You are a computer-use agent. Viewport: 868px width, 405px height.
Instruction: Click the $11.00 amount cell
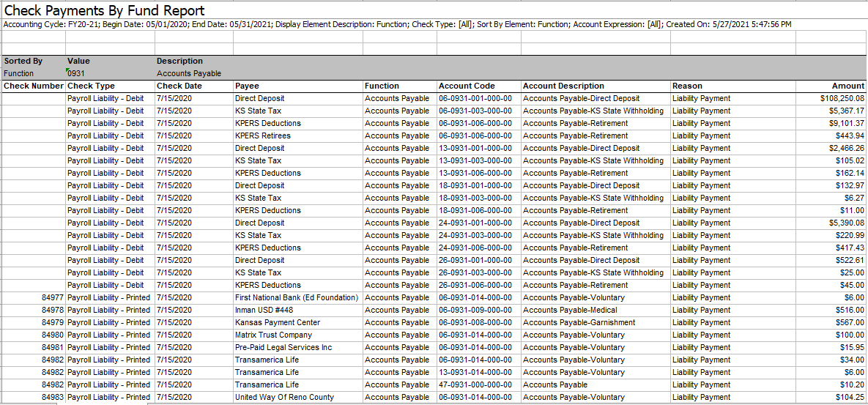[x=831, y=210]
